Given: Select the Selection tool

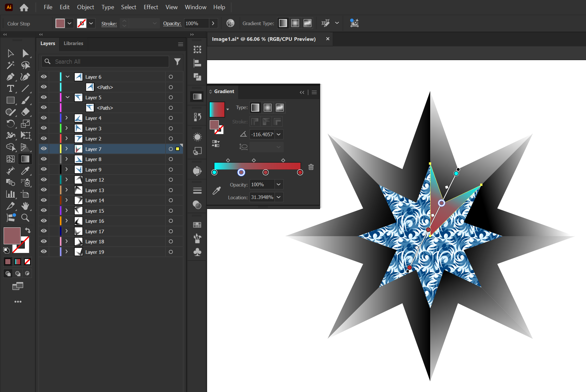Looking at the screenshot, I should [x=10, y=53].
